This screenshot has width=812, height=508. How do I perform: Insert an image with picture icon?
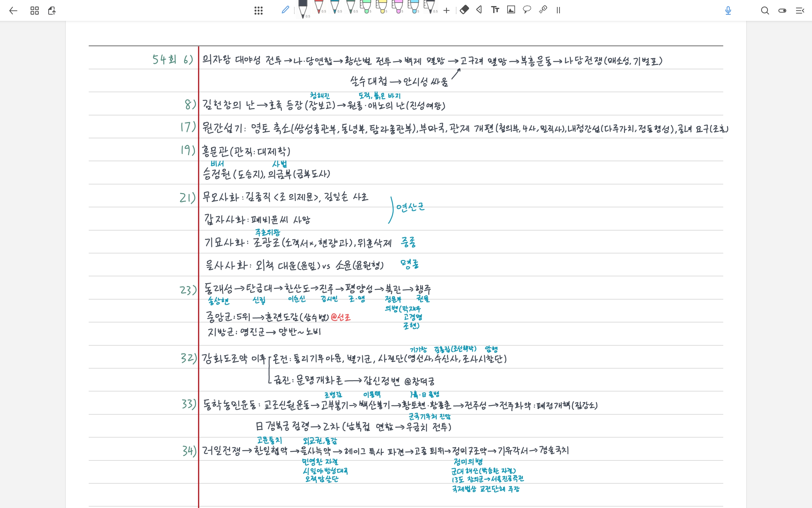(511, 10)
